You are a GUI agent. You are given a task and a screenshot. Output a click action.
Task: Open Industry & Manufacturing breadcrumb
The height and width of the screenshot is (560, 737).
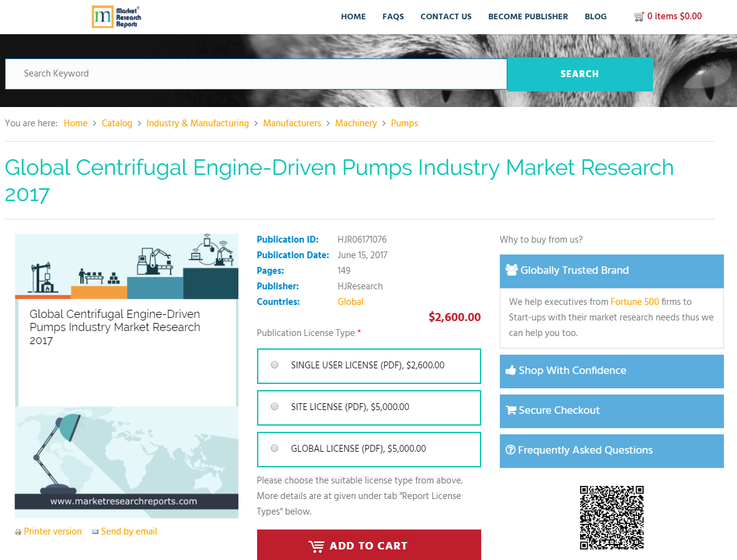pos(197,123)
